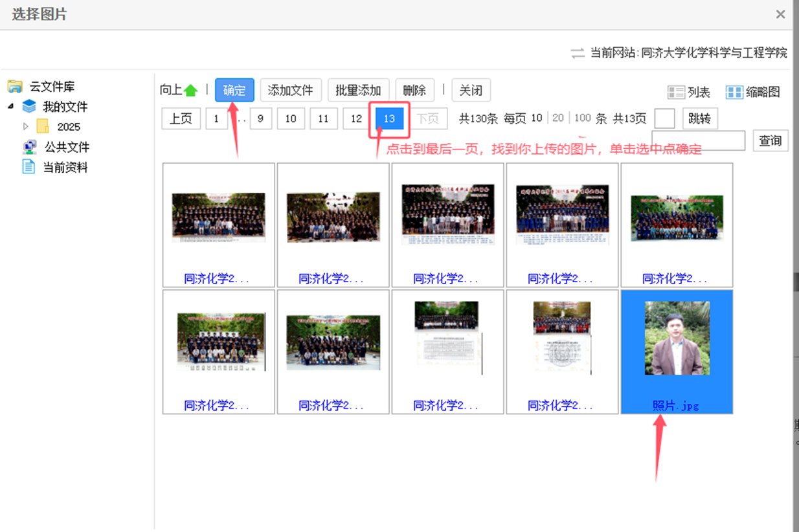Click the switch website arrows icon
799x532 pixels.
[x=578, y=53]
